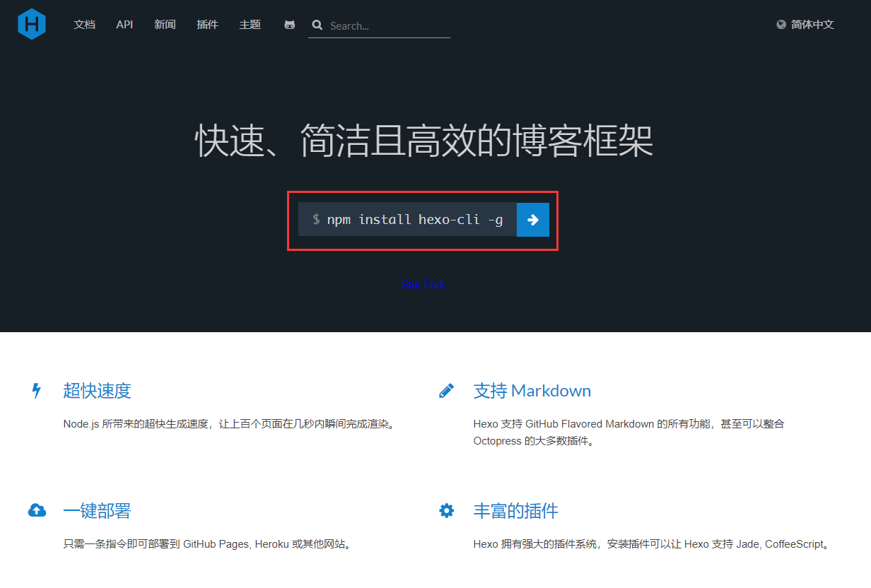Click the blue arrow get-started button

(533, 220)
